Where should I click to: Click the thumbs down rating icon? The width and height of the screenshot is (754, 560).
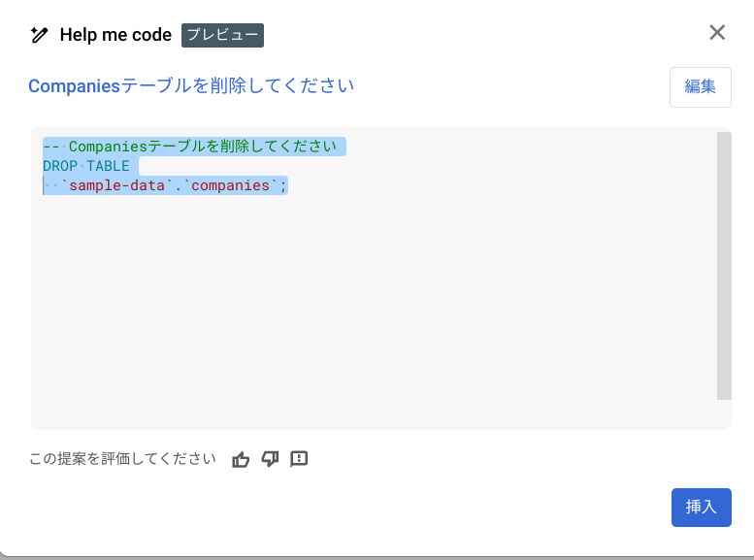tap(270, 459)
